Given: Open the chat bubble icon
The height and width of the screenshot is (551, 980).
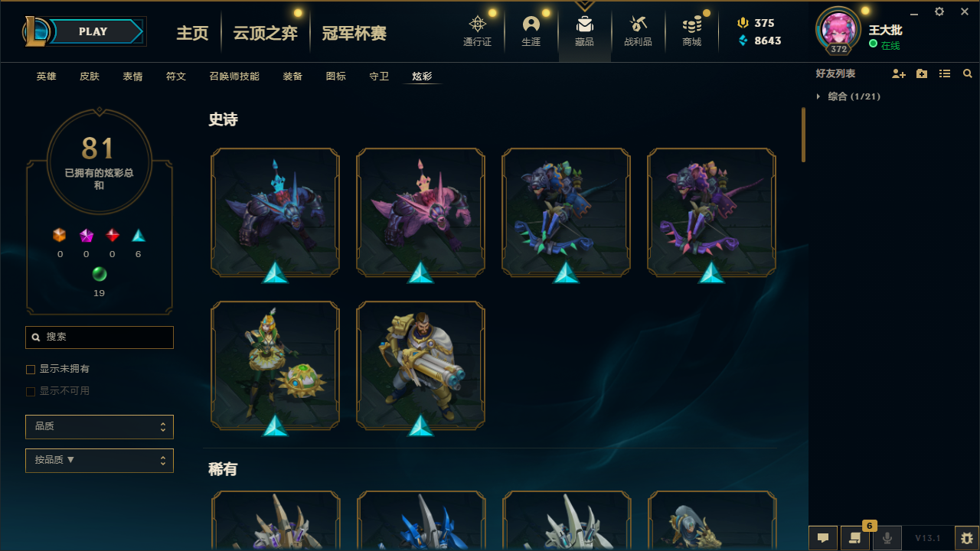Looking at the screenshot, I should point(823,538).
